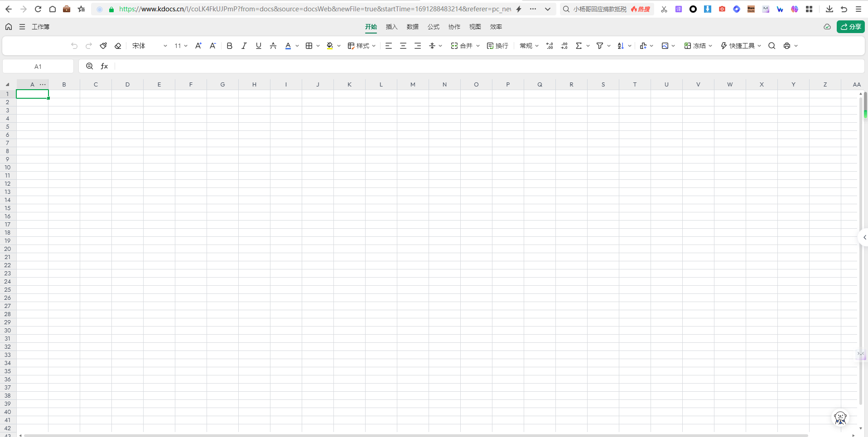Click the horizontal scrollbar
The height and width of the screenshot is (437, 868).
coord(416,435)
